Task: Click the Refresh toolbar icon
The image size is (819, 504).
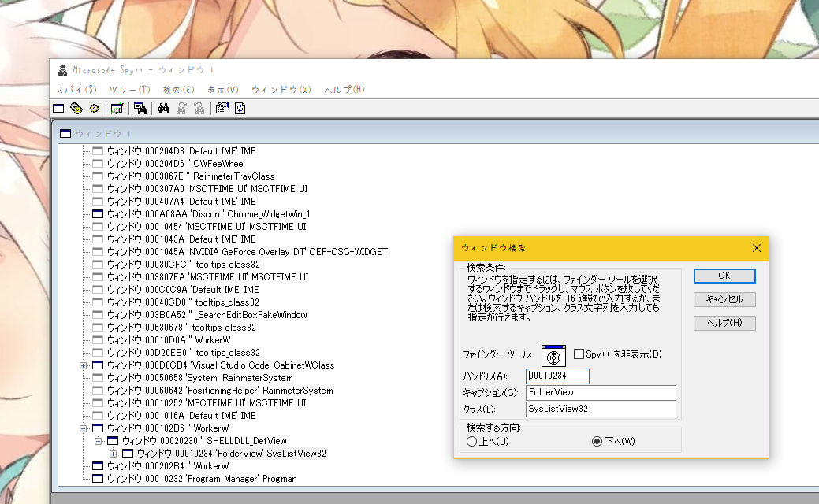Action: 240,109
